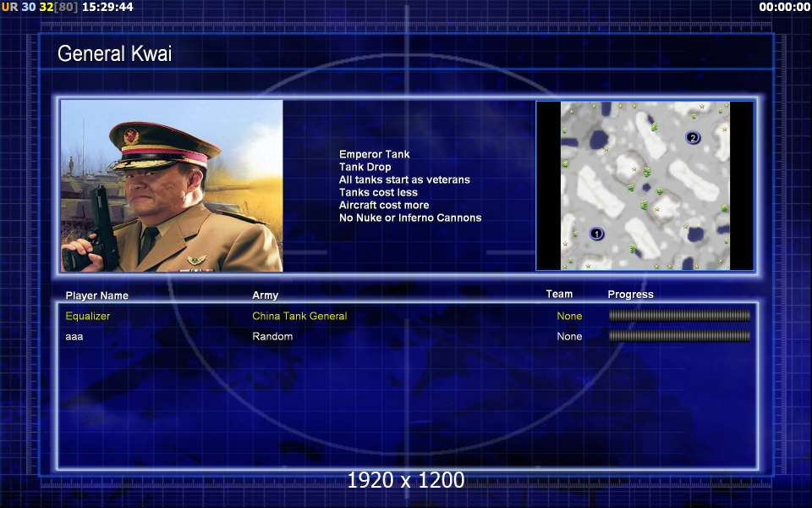
Task: Click the 00:00:00 game timer
Action: tap(785, 7)
